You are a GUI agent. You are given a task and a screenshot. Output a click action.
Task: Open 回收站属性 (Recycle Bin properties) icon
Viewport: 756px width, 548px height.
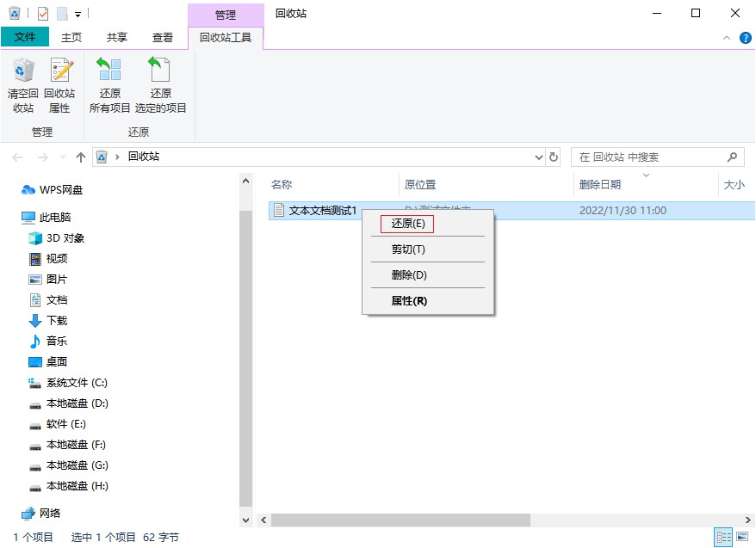click(x=59, y=83)
